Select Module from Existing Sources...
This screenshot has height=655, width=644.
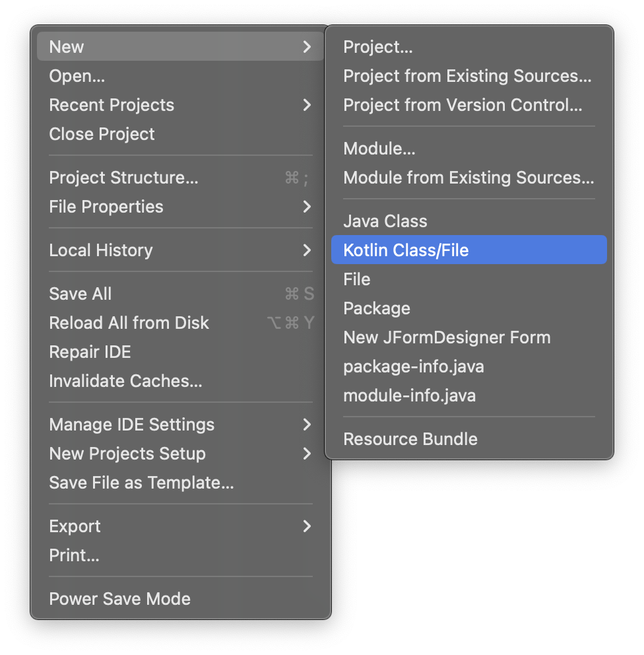468,178
